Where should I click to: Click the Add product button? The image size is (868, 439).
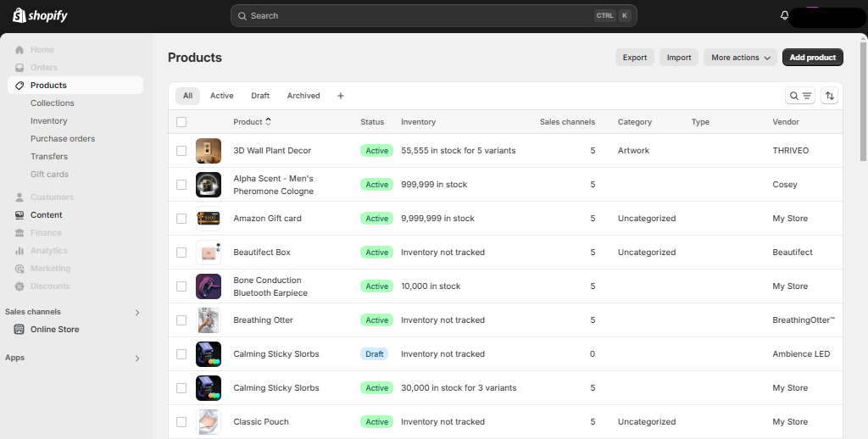813,58
